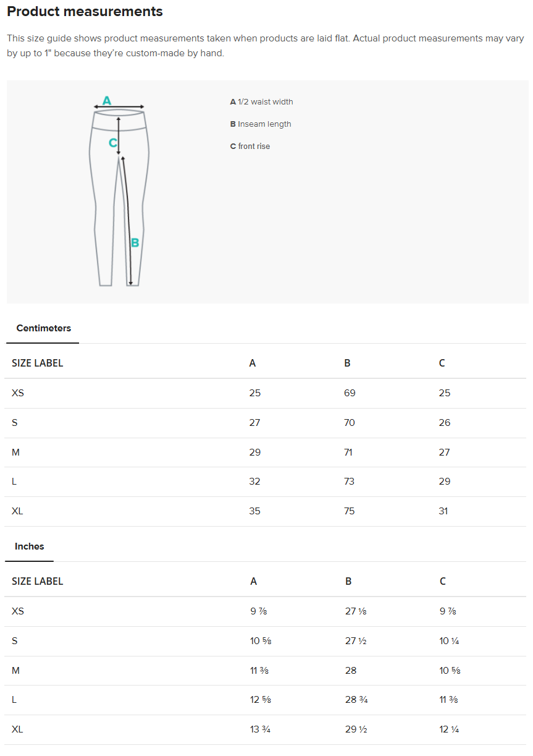Click the teal B label on the leggings diagram

click(x=135, y=243)
